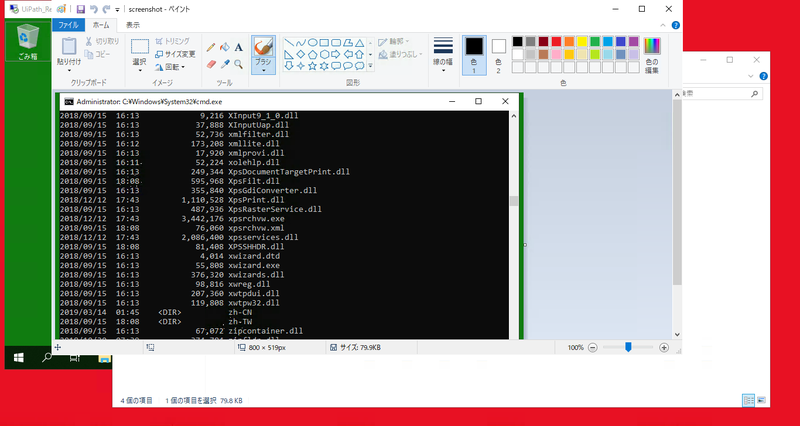The width and height of the screenshot is (800, 426).
Task: Choose the Oval shape
Action: pos(312,43)
